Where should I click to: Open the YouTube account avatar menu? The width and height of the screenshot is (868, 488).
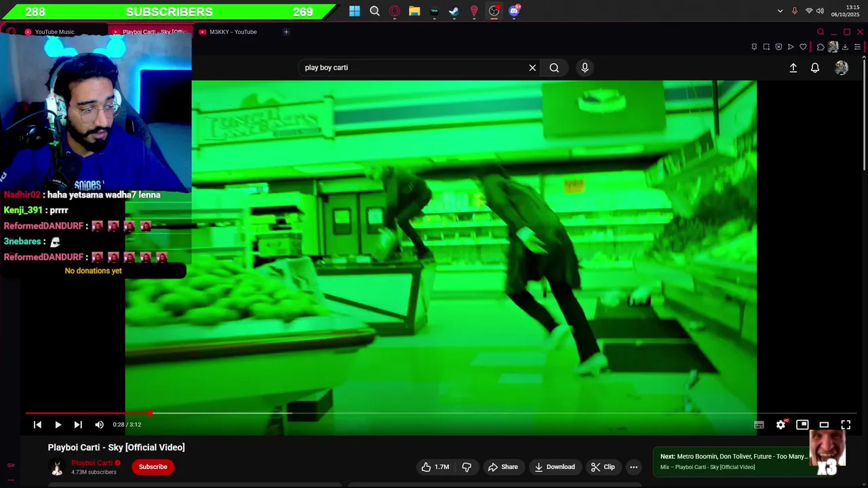coord(842,68)
